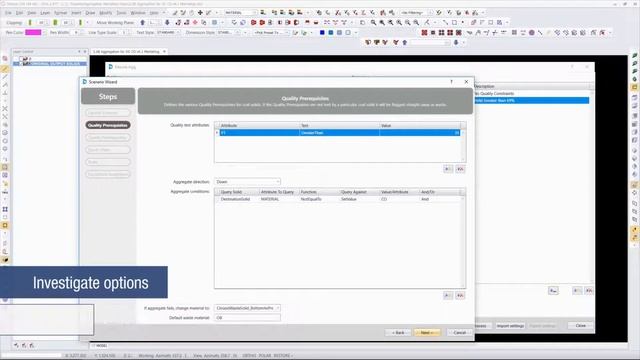
Task: Click the magenta Pen Color swatch
Action: coord(33,32)
